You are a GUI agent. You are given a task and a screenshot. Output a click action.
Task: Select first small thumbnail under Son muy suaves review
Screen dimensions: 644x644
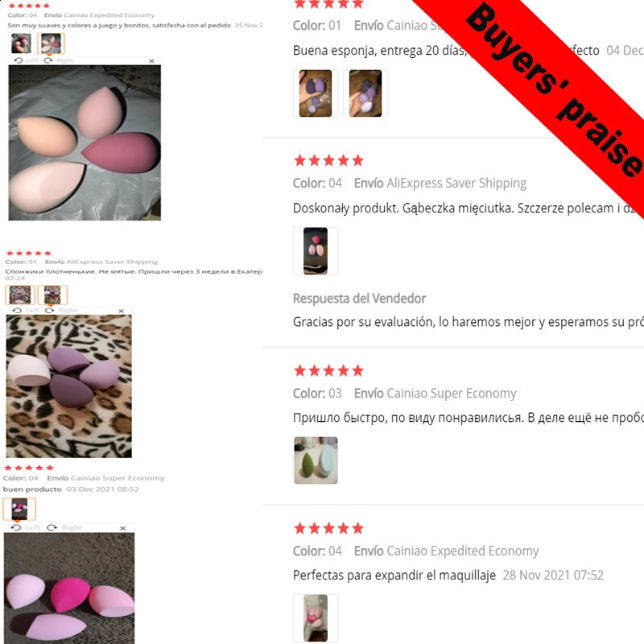(21, 43)
